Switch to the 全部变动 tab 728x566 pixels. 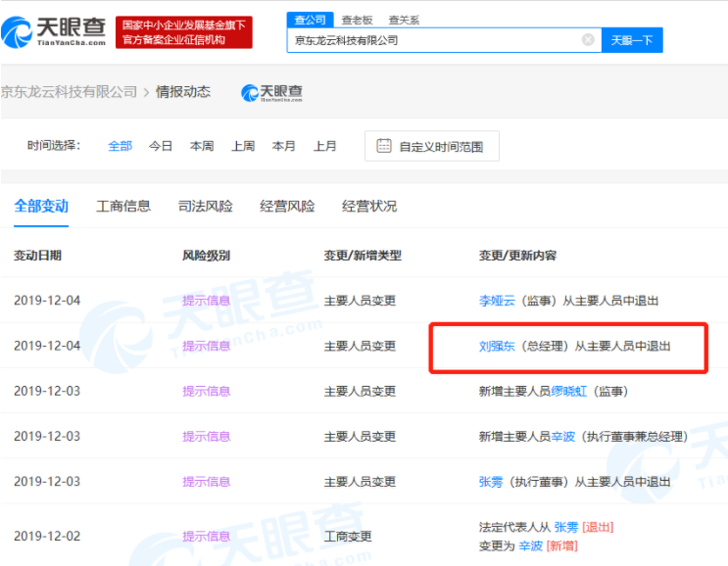[41, 206]
